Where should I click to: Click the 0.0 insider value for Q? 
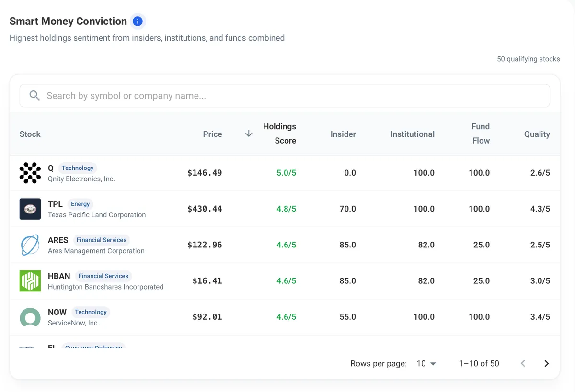pos(350,173)
